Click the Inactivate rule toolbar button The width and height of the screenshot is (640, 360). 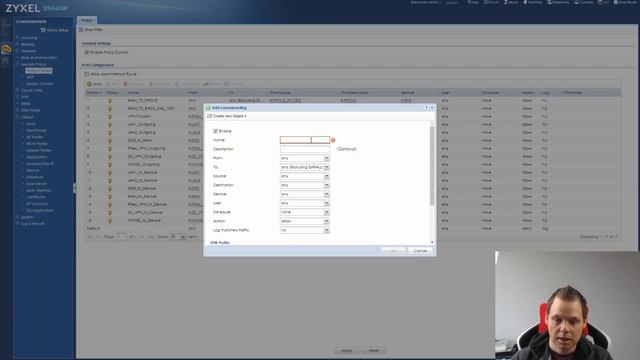[187, 84]
